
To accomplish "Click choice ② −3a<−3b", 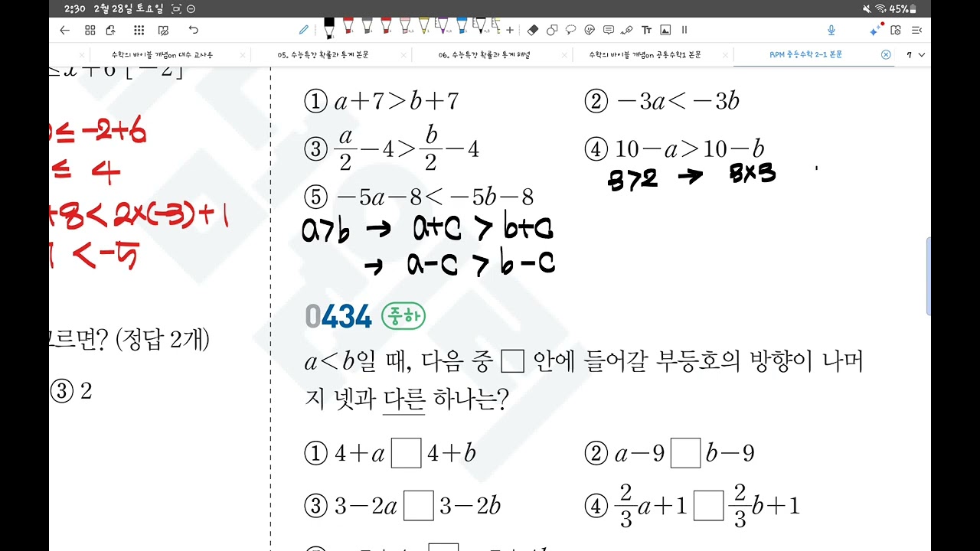I will 661,101.
